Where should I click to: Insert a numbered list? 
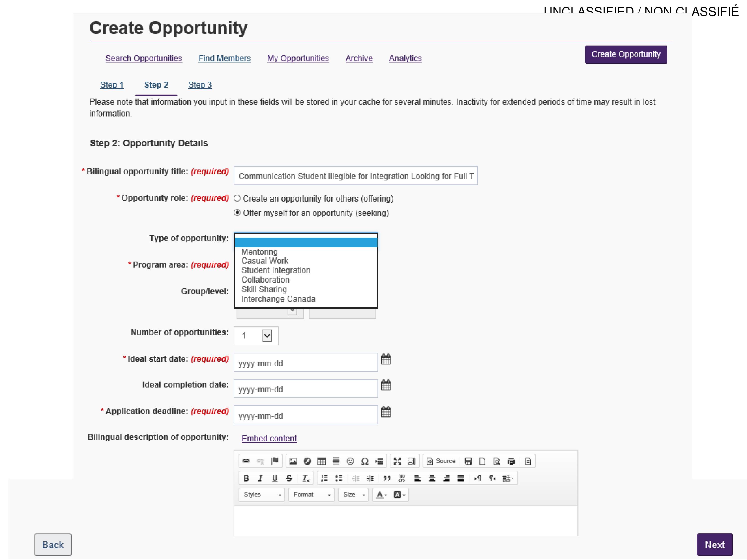[x=324, y=478]
